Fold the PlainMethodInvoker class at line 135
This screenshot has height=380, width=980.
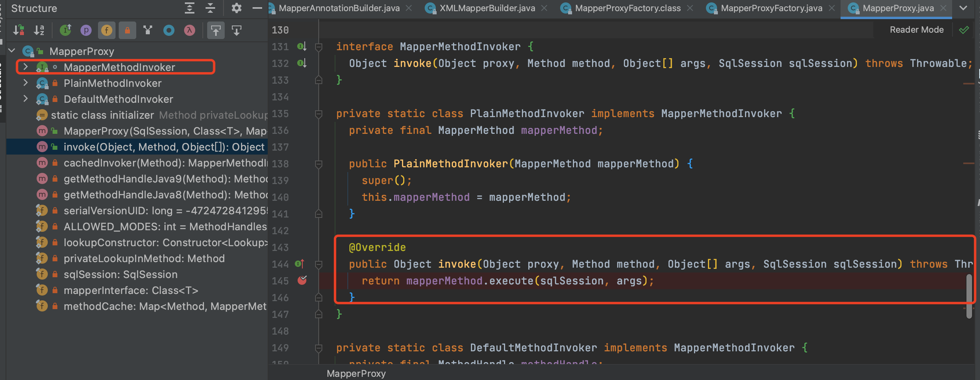point(319,114)
